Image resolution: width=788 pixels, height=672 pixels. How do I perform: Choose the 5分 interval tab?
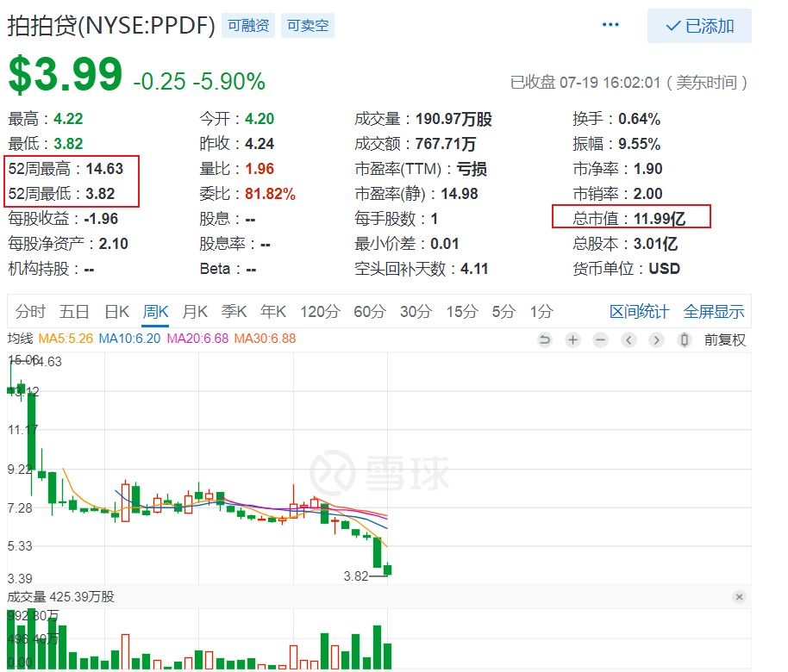[503, 312]
